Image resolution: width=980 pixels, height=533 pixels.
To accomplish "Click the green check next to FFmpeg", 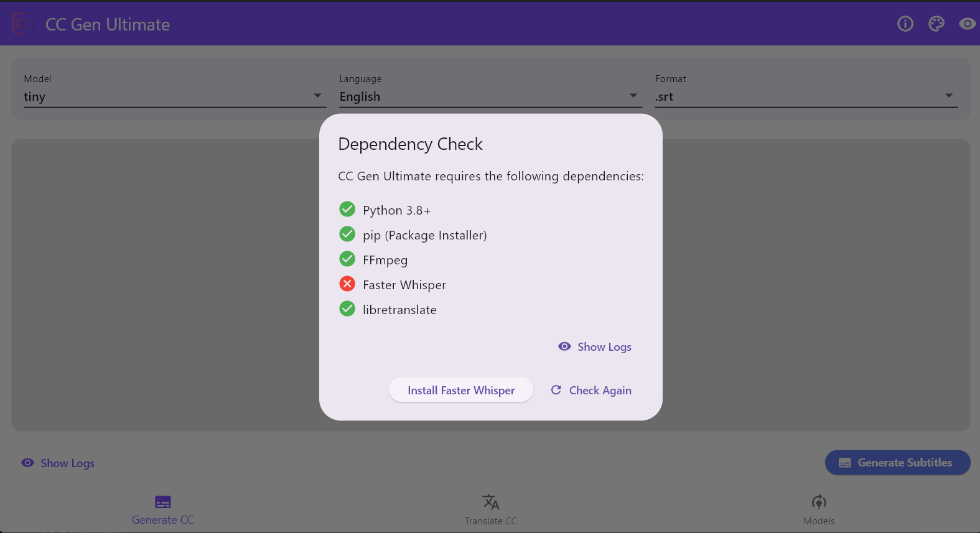I will [x=347, y=259].
